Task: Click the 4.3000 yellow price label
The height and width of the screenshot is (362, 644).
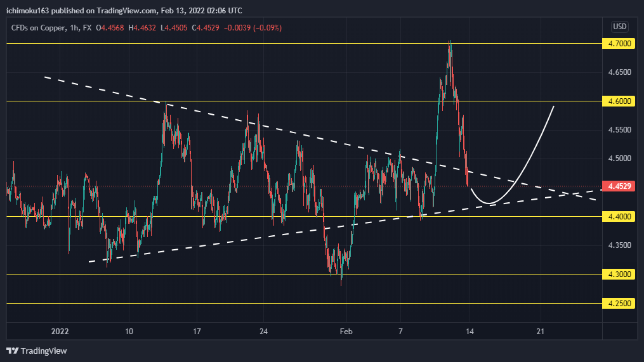Action: pyautogui.click(x=619, y=274)
